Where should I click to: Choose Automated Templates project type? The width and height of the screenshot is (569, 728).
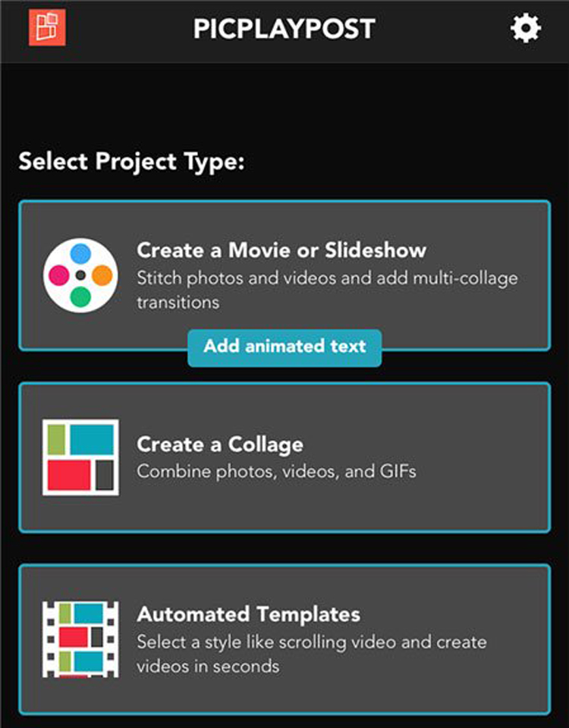coord(284,639)
